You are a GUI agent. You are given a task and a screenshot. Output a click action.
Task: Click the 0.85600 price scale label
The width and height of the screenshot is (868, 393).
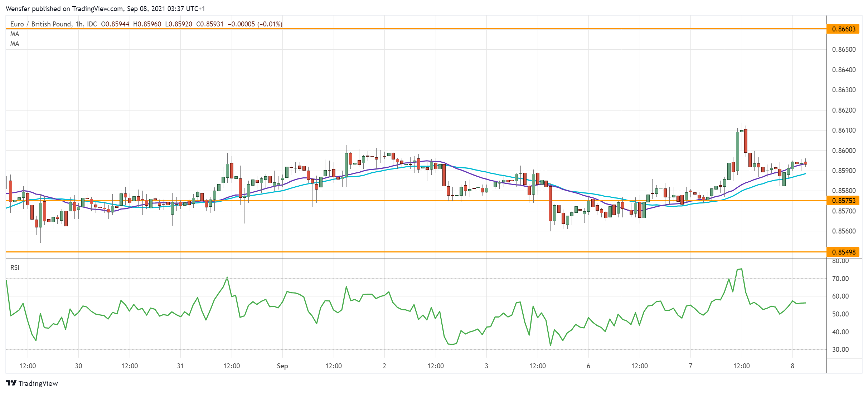point(844,231)
